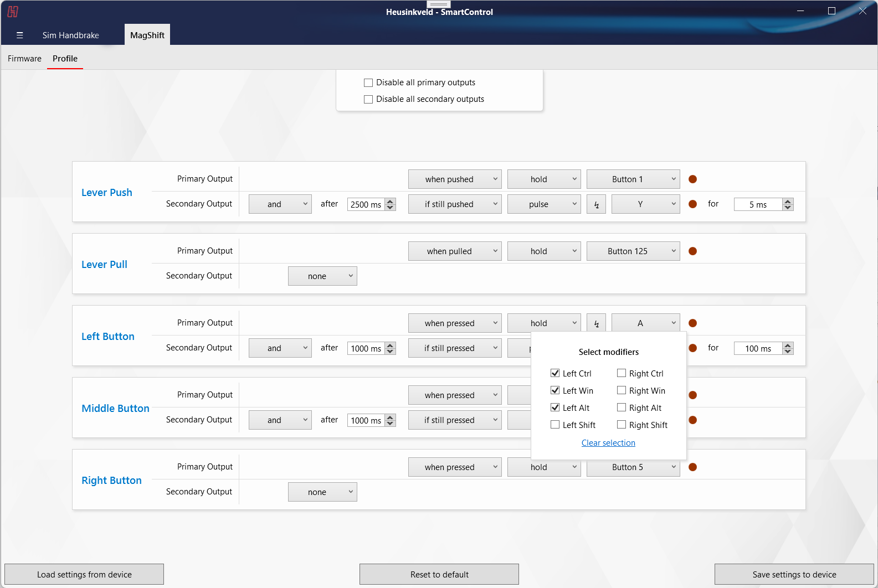Open the 'Y' key dropdown
Viewport: 878px width, 588px height.
[x=646, y=204]
